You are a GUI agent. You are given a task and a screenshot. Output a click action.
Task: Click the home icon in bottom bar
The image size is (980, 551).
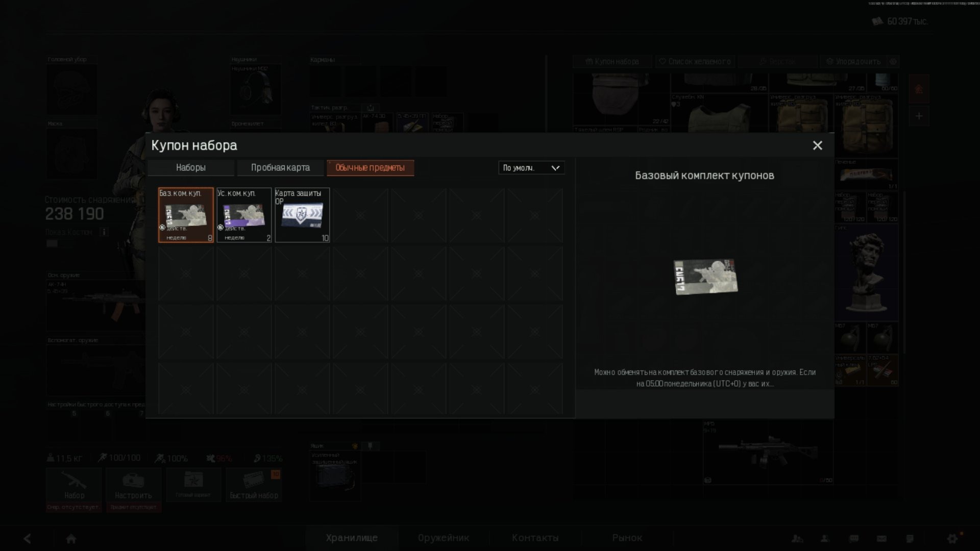click(x=71, y=539)
